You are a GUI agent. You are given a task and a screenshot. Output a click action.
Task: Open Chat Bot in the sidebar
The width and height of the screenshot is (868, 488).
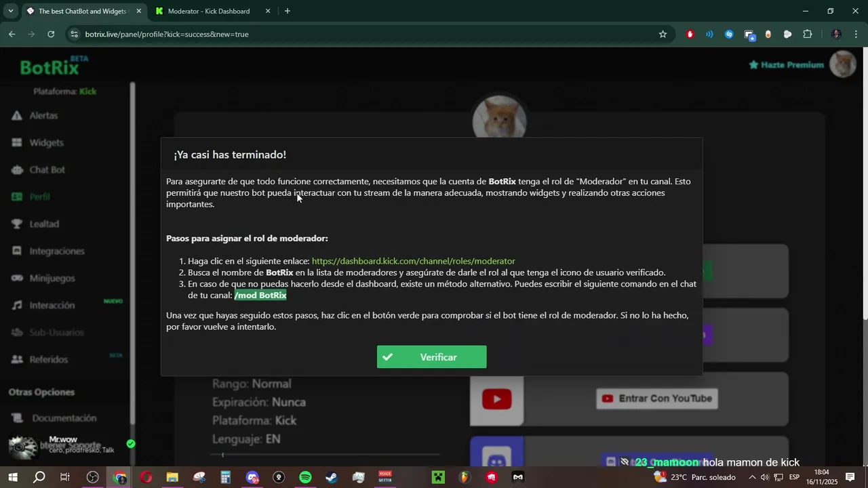click(x=47, y=170)
